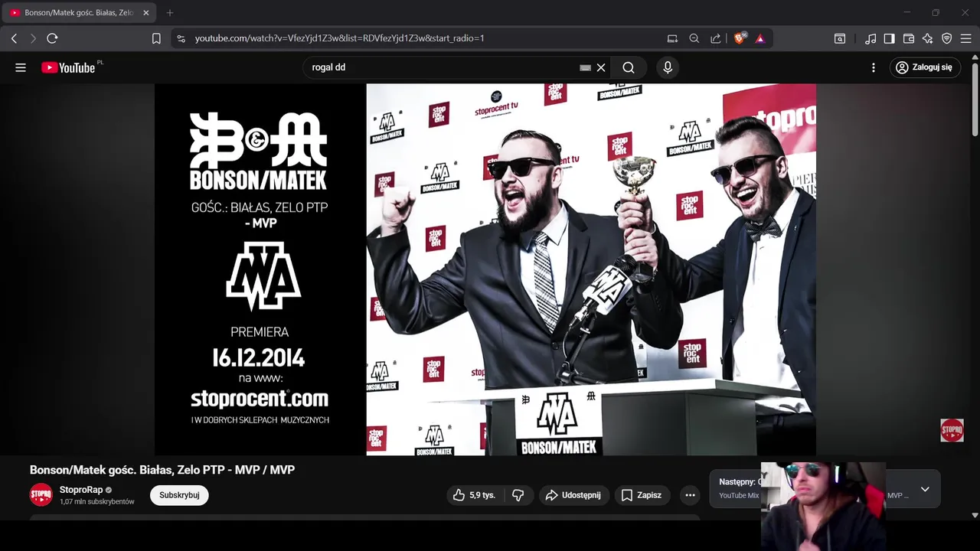Click the YouTube search magnifier button
Screen dimensions: 980x551
(x=629, y=67)
